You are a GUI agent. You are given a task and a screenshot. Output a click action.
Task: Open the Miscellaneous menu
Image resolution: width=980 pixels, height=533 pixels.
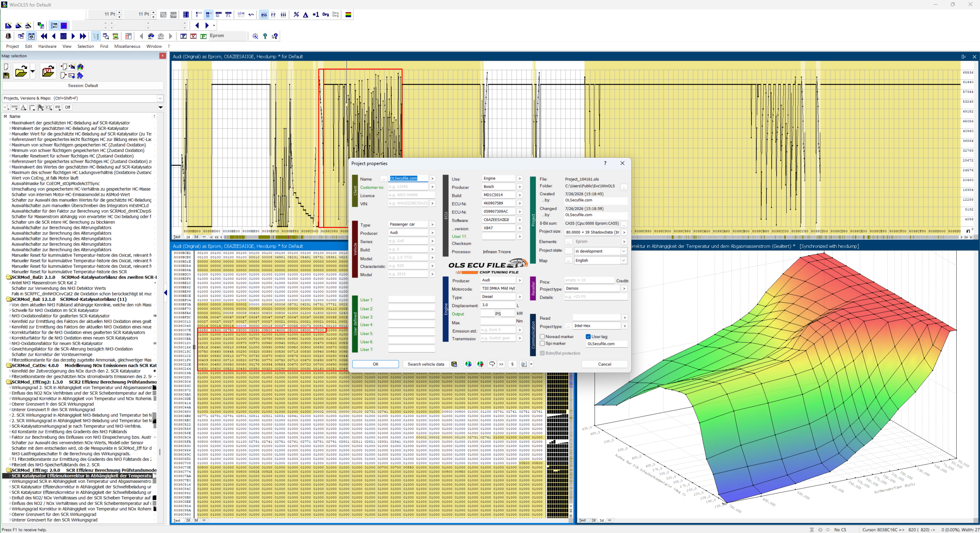(x=127, y=46)
